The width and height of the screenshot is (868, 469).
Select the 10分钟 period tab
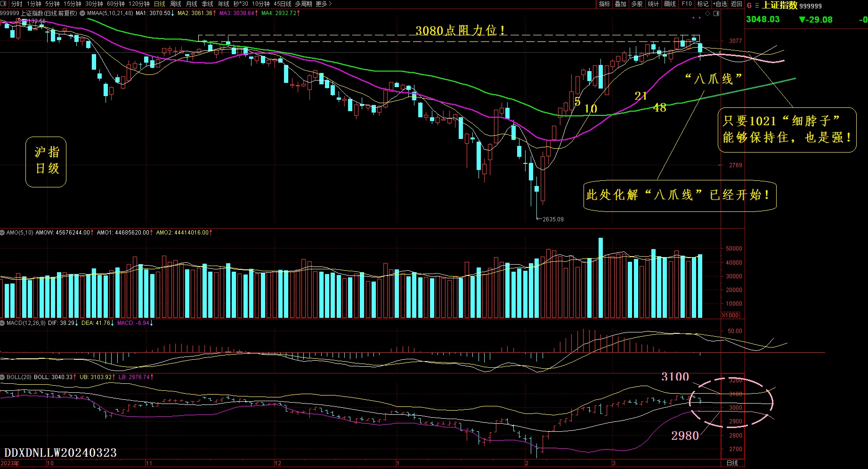[261, 4]
